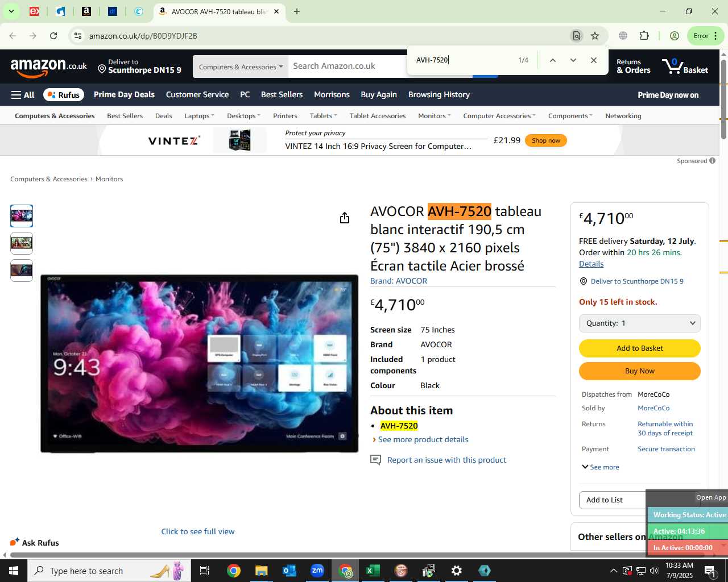Go to previous find result
The width and height of the screenshot is (728, 582).
(x=552, y=60)
